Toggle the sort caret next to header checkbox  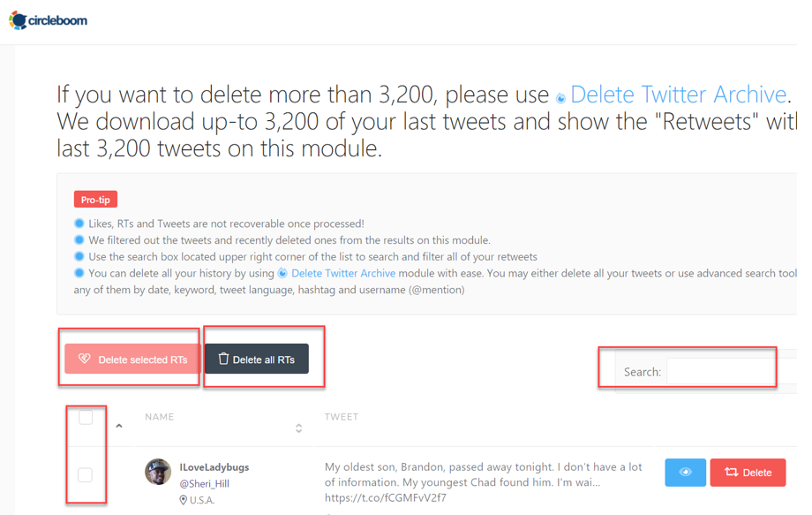point(119,426)
